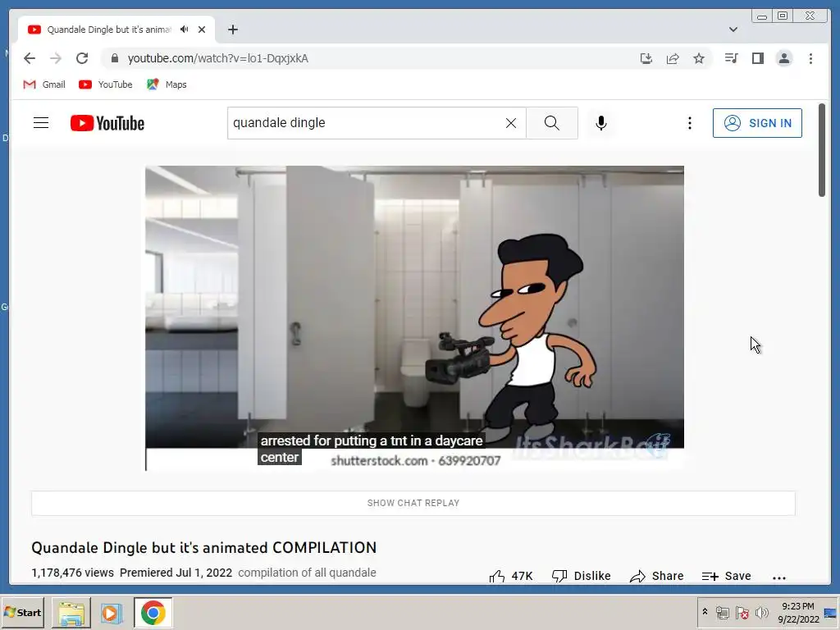Mute the tab via speaker icon
The width and height of the screenshot is (840, 630).
click(x=185, y=30)
